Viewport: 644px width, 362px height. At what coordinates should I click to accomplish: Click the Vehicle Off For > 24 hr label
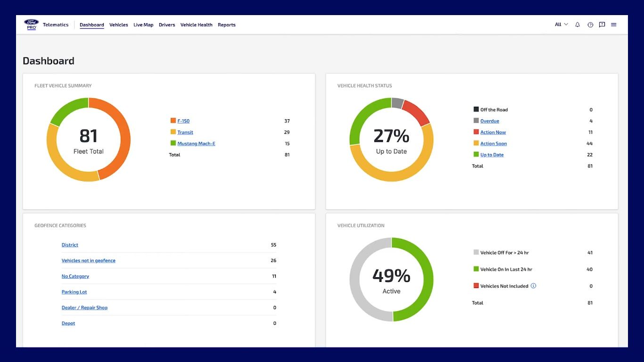[x=504, y=253]
